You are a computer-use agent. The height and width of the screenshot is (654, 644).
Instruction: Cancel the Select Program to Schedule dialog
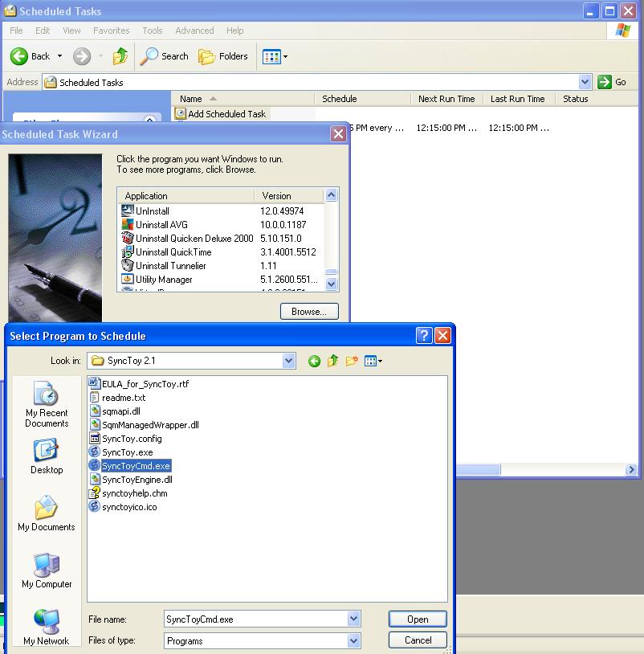pos(418,640)
